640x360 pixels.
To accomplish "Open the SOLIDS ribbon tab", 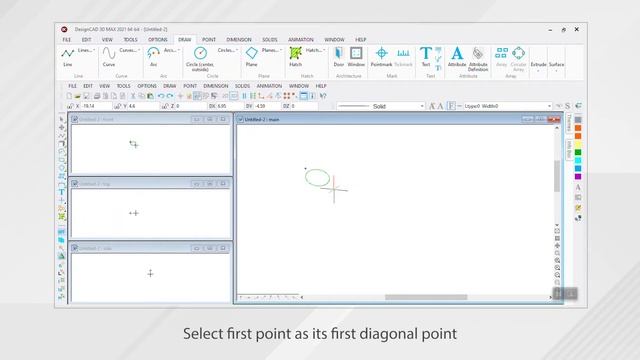I will [x=269, y=40].
